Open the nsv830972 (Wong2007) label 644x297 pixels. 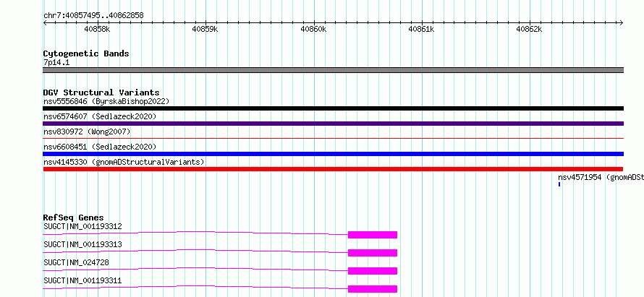coord(87,132)
